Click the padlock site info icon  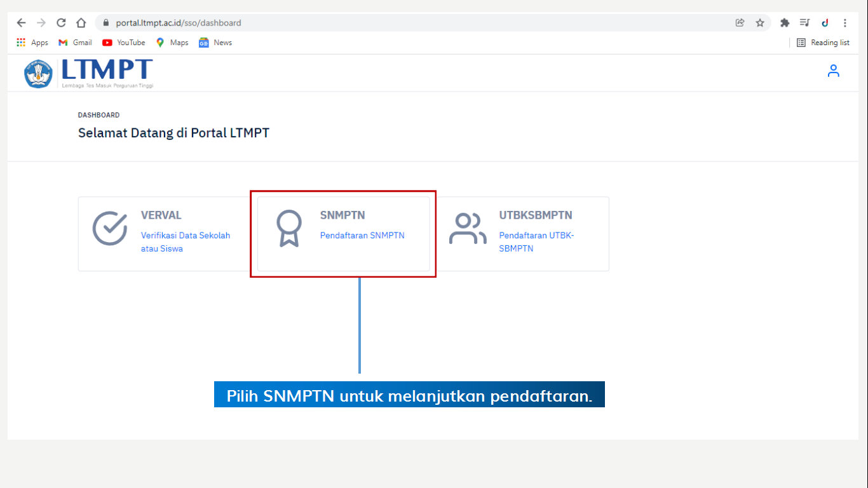coord(106,23)
